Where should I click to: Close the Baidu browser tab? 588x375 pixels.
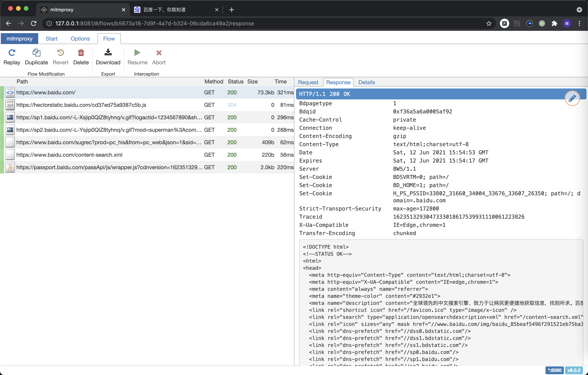point(217,10)
